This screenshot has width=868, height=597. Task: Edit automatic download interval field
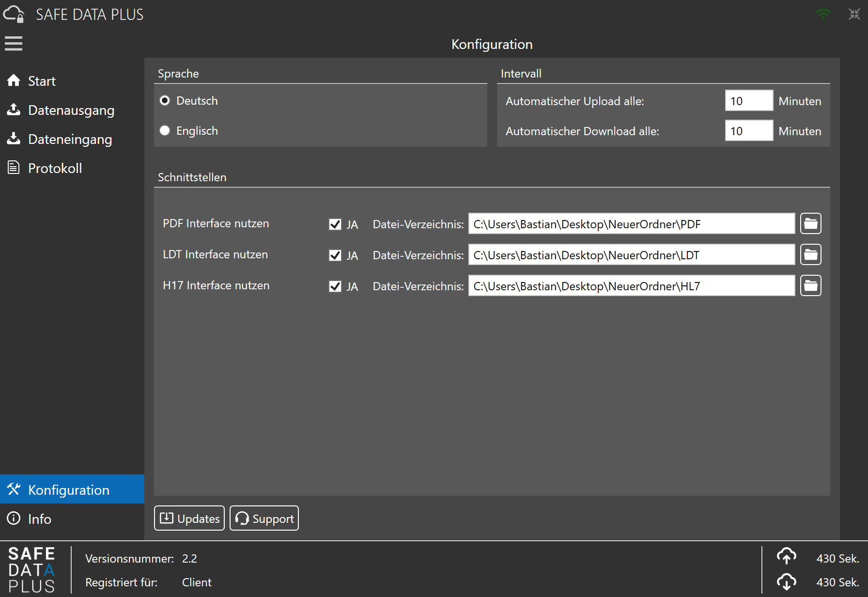coord(749,131)
